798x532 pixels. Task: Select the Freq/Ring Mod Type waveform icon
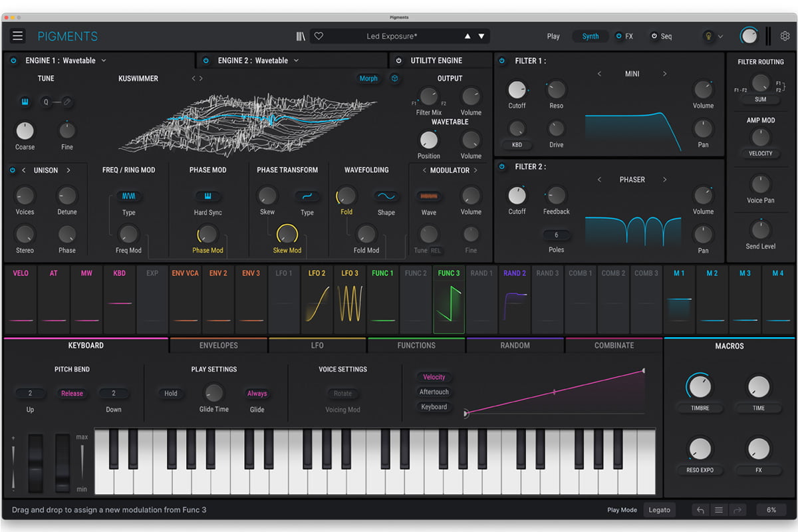[x=129, y=196]
